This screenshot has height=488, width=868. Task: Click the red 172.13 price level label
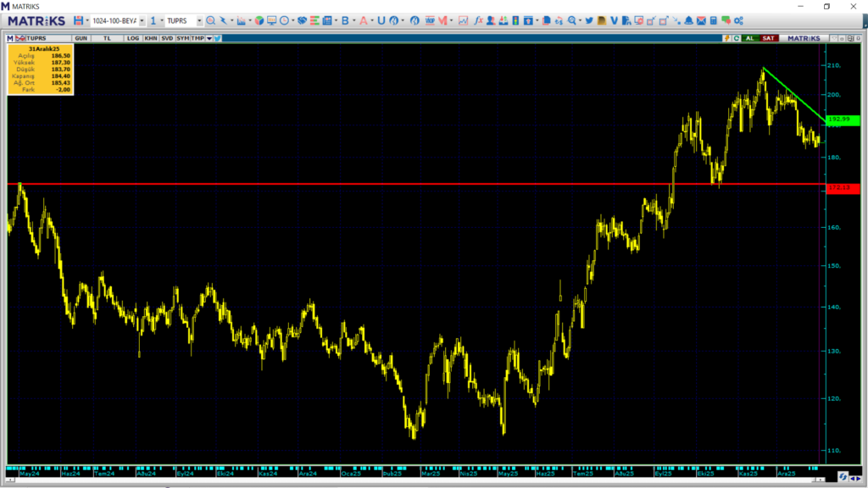click(843, 188)
